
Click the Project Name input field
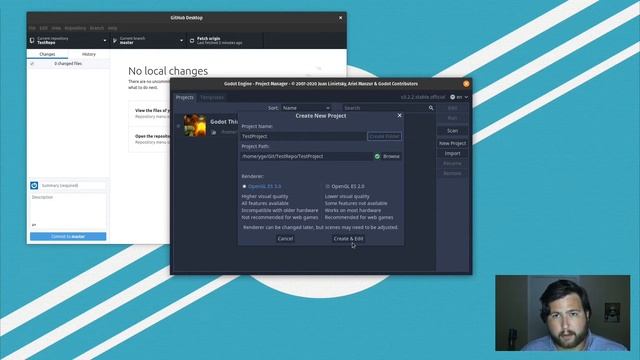click(x=303, y=136)
